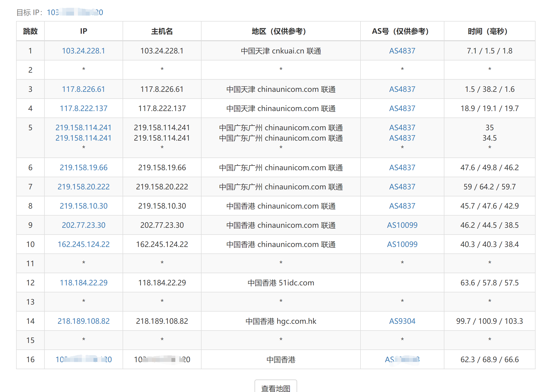Open AS4837 link in hop 8 row
Image resolution: width=541 pixels, height=392 pixels.
[x=402, y=206]
